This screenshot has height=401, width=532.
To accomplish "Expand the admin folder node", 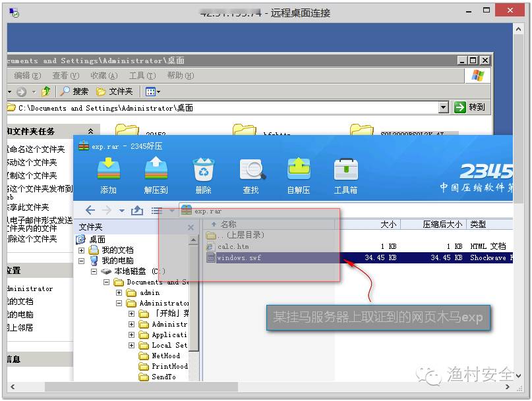I will pyautogui.click(x=119, y=292).
